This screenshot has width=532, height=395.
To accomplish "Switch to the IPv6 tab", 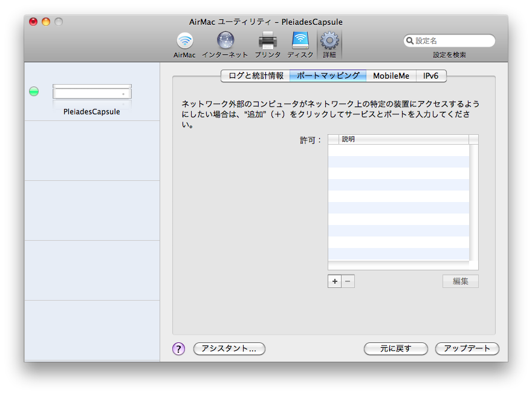I will click(x=431, y=76).
